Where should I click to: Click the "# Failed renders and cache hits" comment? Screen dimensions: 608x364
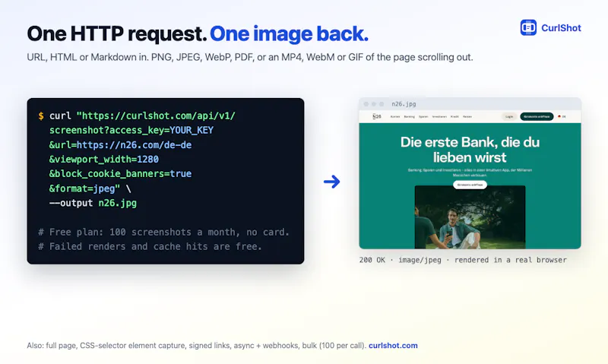(x=150, y=246)
